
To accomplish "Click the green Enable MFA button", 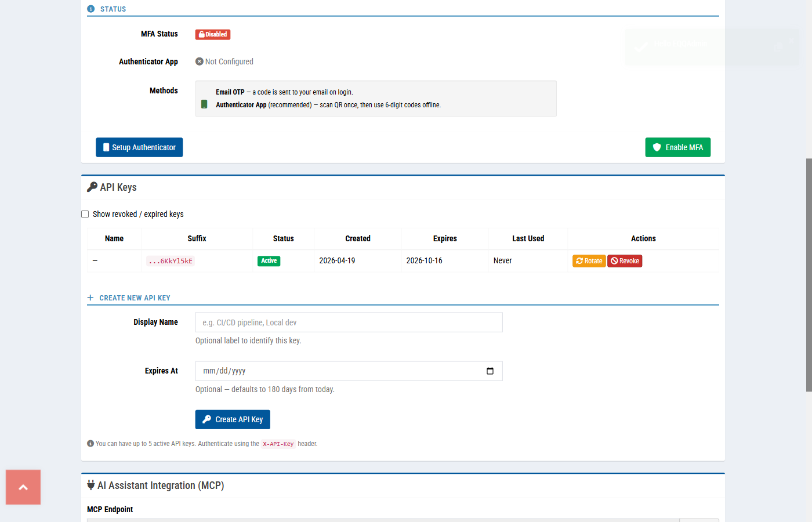I will (x=677, y=147).
